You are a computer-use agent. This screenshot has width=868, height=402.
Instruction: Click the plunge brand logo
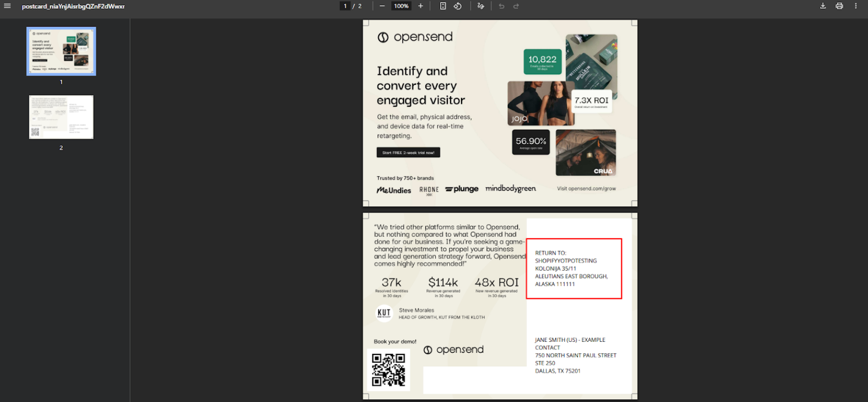click(462, 189)
